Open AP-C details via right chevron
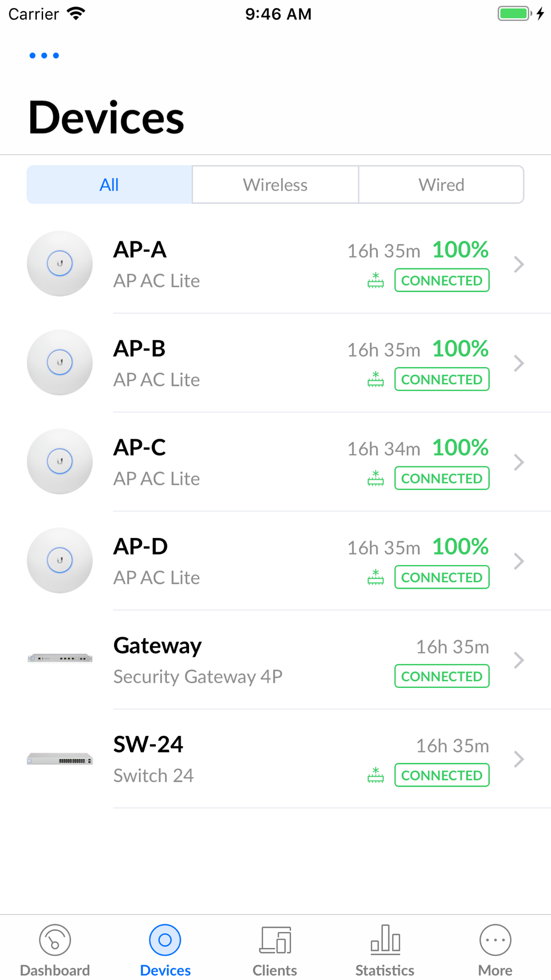 point(518,462)
